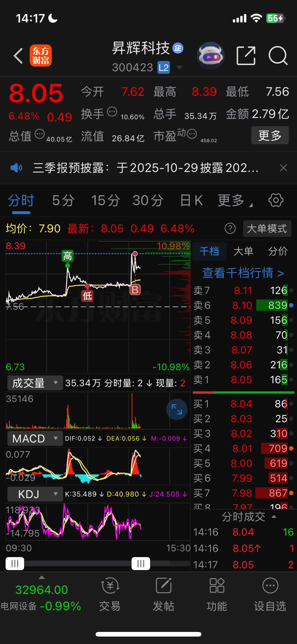Expand the 更多 chart periods menu

235,200
